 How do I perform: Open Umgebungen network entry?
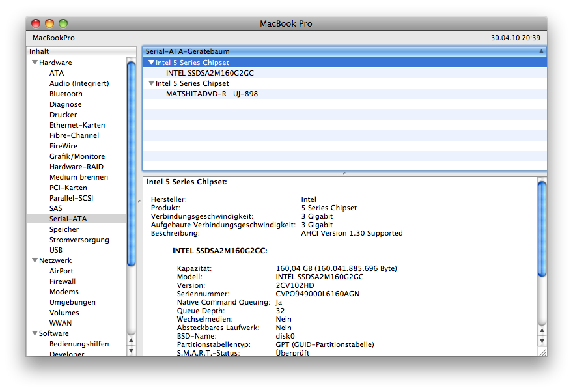pos(72,302)
